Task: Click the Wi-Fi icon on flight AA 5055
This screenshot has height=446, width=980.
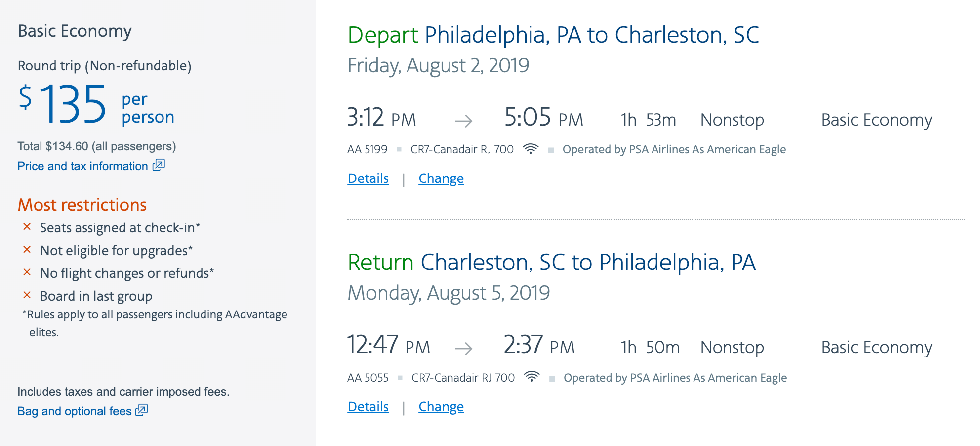Action: [531, 377]
